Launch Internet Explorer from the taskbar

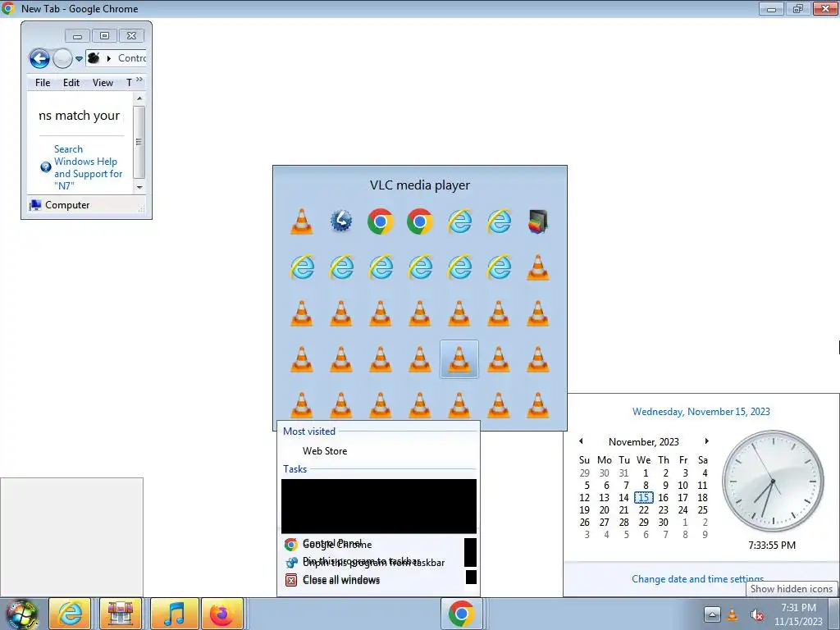click(x=71, y=614)
